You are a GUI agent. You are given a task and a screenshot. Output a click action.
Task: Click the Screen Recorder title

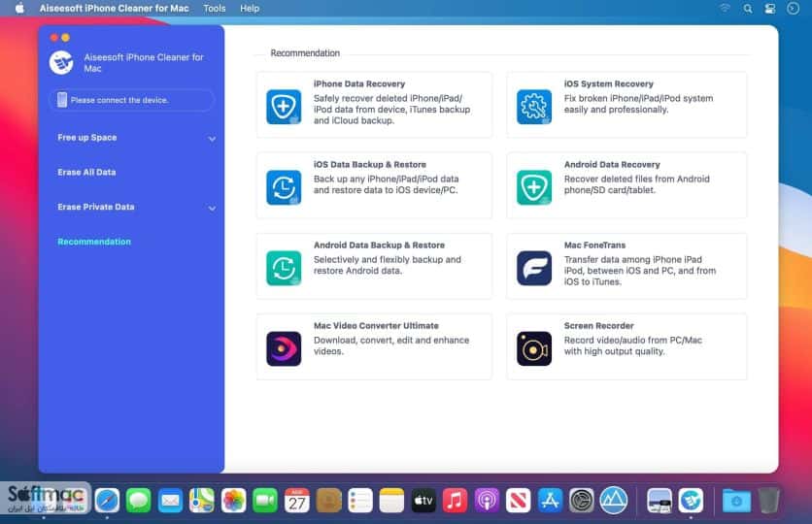click(599, 326)
